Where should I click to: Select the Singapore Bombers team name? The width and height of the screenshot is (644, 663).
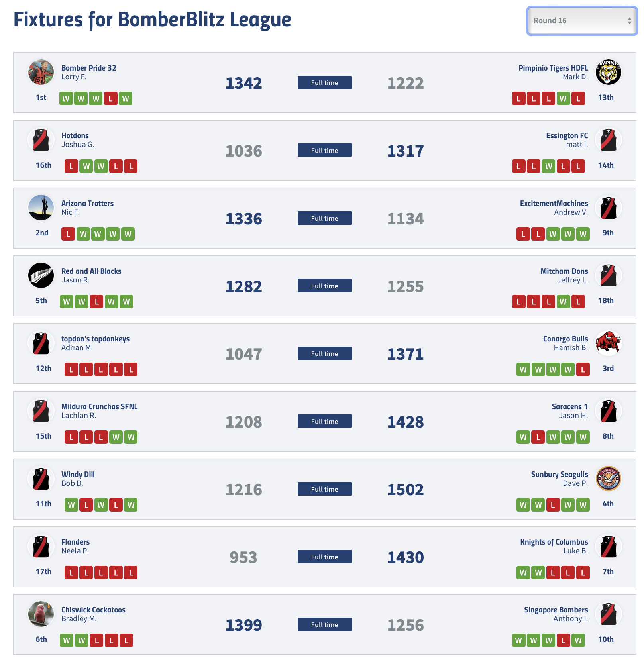pyautogui.click(x=556, y=610)
